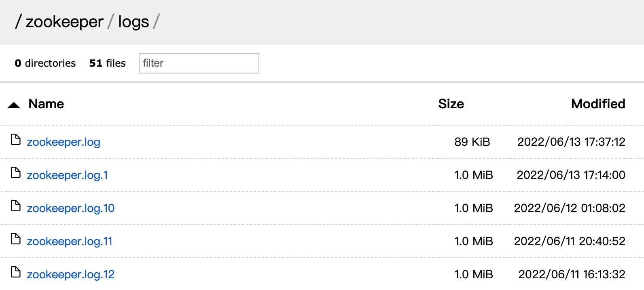This screenshot has height=290, width=644.
Task: Go to root via leading slash breadcrumb
Action: click(x=18, y=22)
